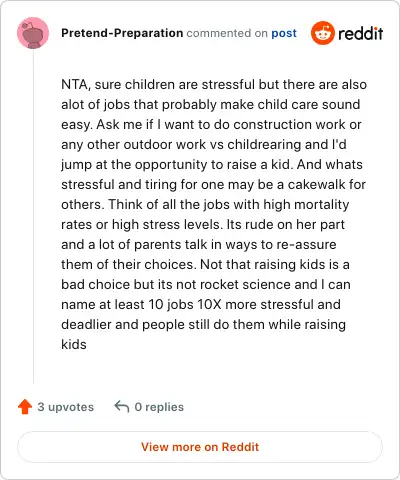The image size is (400, 480).
Task: Click the orange upvote arrow icon
Action: click(x=25, y=407)
